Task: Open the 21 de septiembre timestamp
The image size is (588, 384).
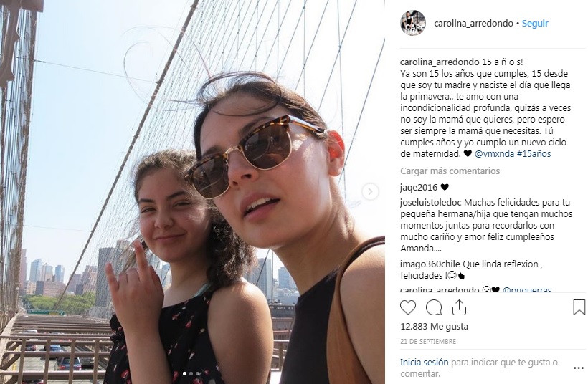Action: pyautogui.click(x=428, y=341)
